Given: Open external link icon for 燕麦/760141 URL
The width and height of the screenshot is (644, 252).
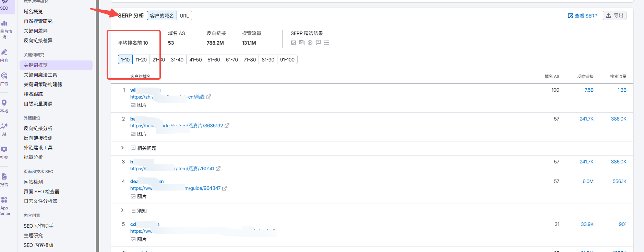Looking at the screenshot, I should pyautogui.click(x=218, y=169).
